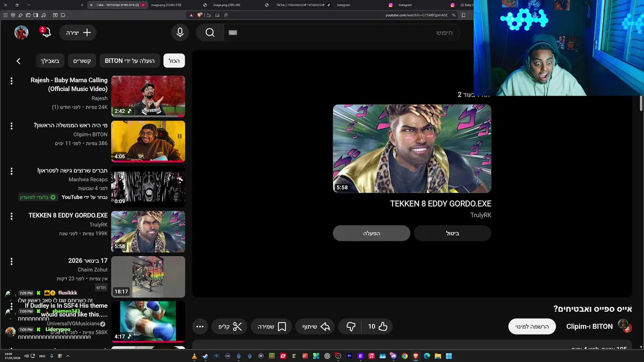The image size is (644, 362).
Task: Click the page vertical scrollbar
Action: [x=641, y=103]
